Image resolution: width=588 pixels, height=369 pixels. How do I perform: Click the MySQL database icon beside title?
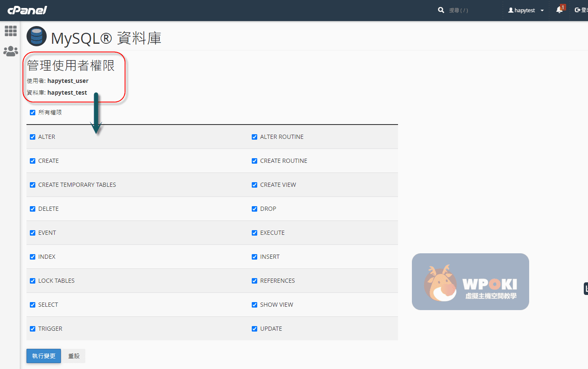point(37,37)
